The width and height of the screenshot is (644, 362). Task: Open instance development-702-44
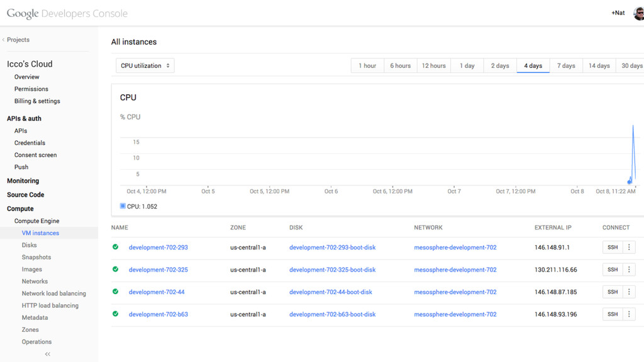tap(157, 292)
